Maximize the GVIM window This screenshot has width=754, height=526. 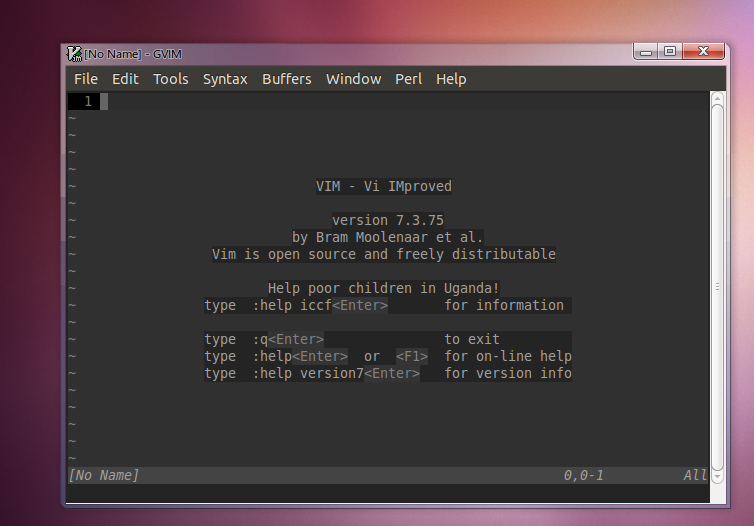pyautogui.click(x=669, y=51)
